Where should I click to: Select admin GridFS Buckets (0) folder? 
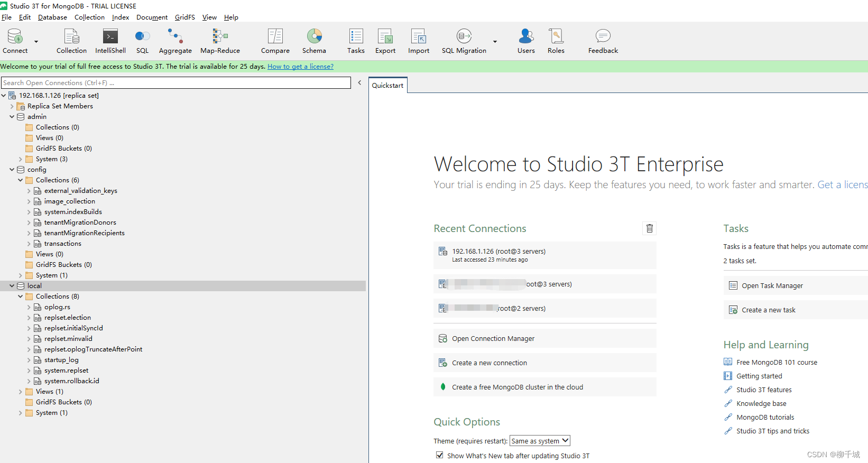(64, 149)
